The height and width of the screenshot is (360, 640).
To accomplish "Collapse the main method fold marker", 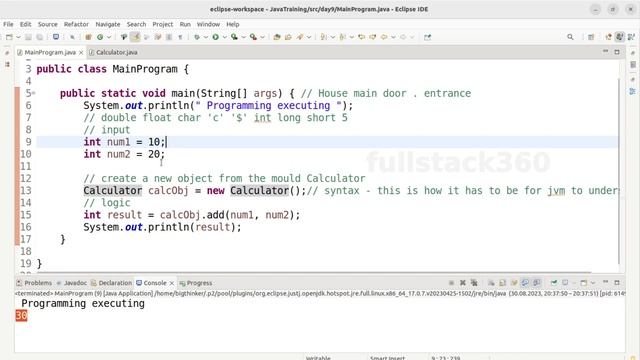I will 33,93.
